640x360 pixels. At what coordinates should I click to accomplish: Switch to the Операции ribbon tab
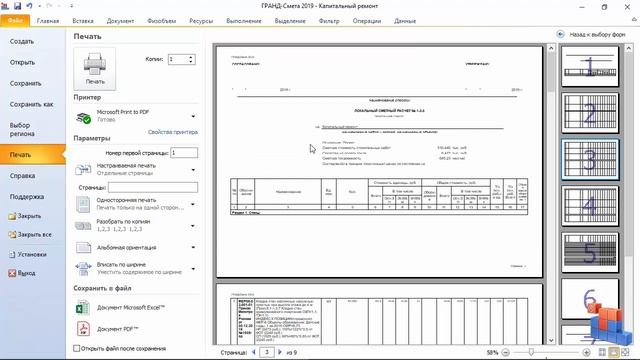point(367,21)
